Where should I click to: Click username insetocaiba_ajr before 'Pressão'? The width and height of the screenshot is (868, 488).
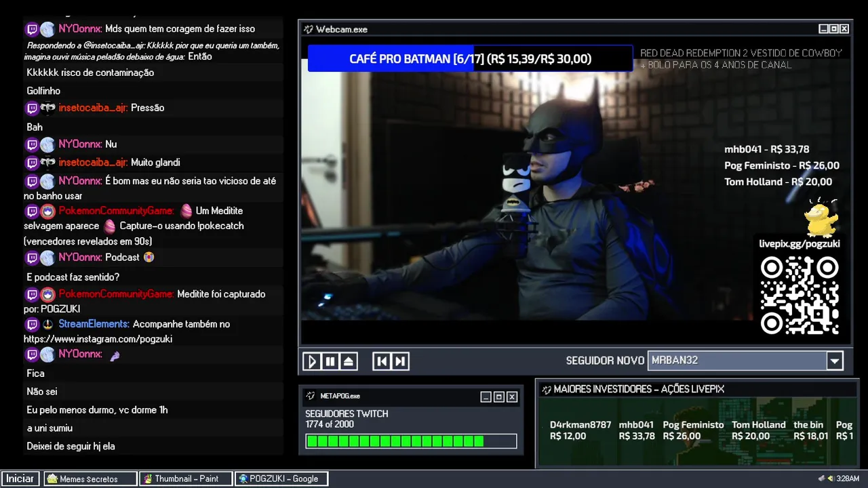coord(93,108)
